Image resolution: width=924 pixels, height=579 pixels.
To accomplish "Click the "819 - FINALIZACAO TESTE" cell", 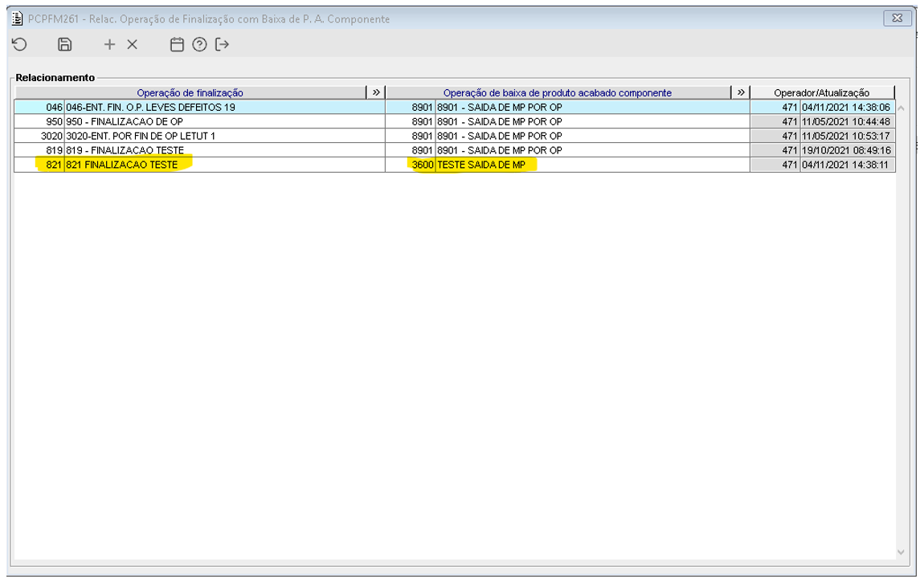I will click(x=125, y=150).
